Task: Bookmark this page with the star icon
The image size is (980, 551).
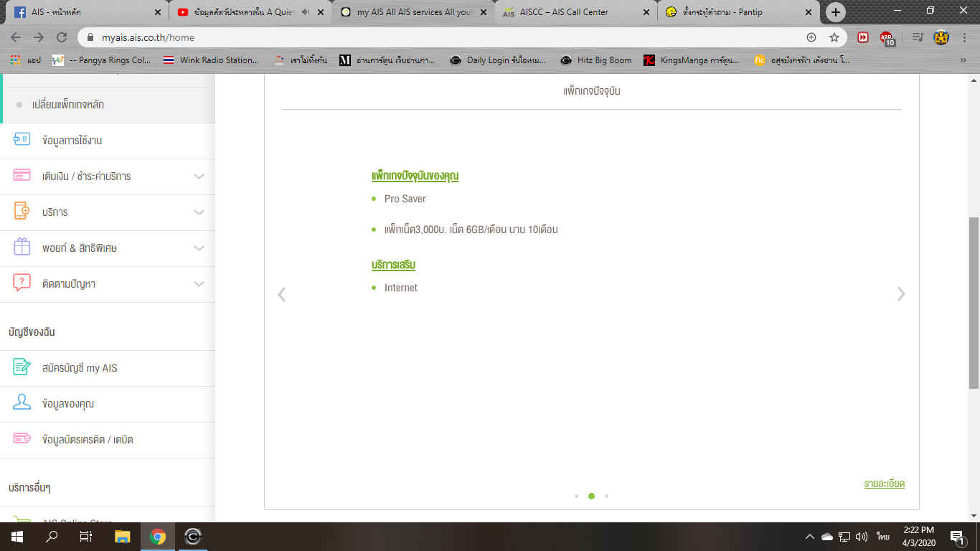Action: [x=834, y=37]
